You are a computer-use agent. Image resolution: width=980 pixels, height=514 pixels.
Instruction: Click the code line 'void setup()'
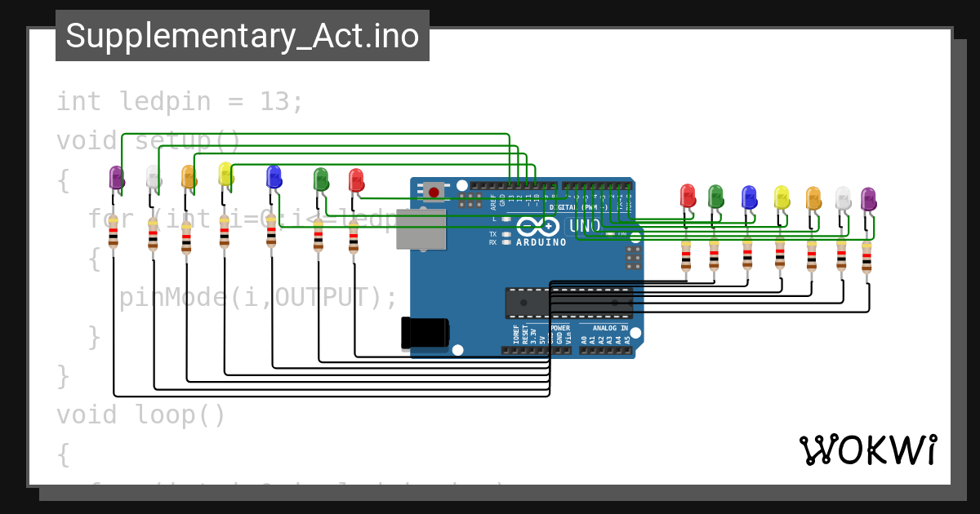point(149,141)
